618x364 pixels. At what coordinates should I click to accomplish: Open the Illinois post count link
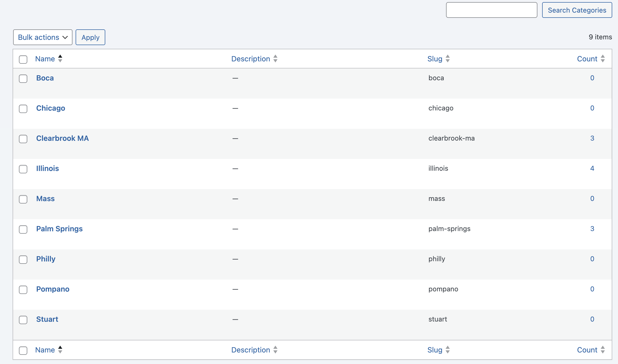coord(592,168)
